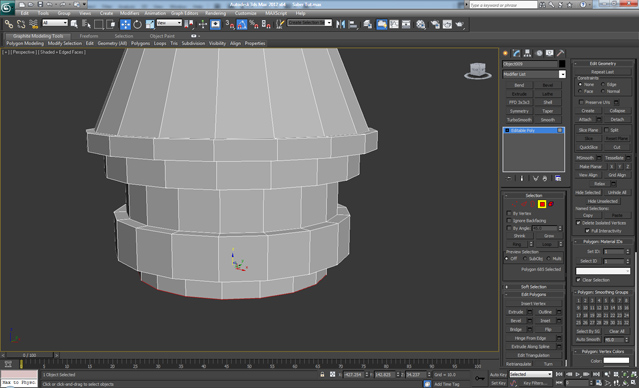The image size is (639, 388).
Task: Click the Extrude button in Edit Polygons
Action: (x=516, y=312)
